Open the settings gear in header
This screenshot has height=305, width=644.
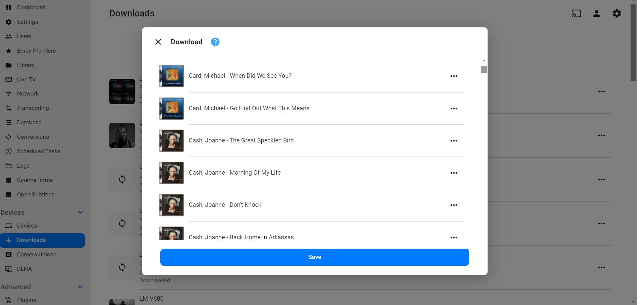pyautogui.click(x=616, y=13)
